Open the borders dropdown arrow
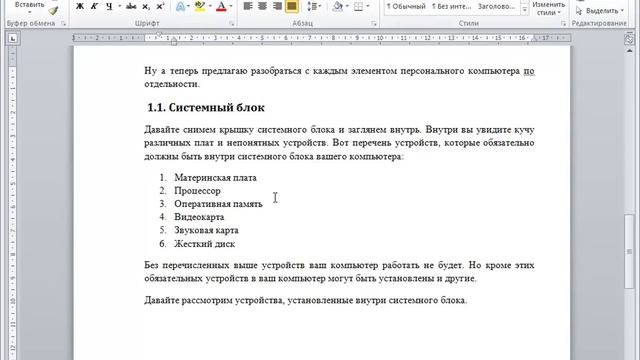 pyautogui.click(x=368, y=6)
